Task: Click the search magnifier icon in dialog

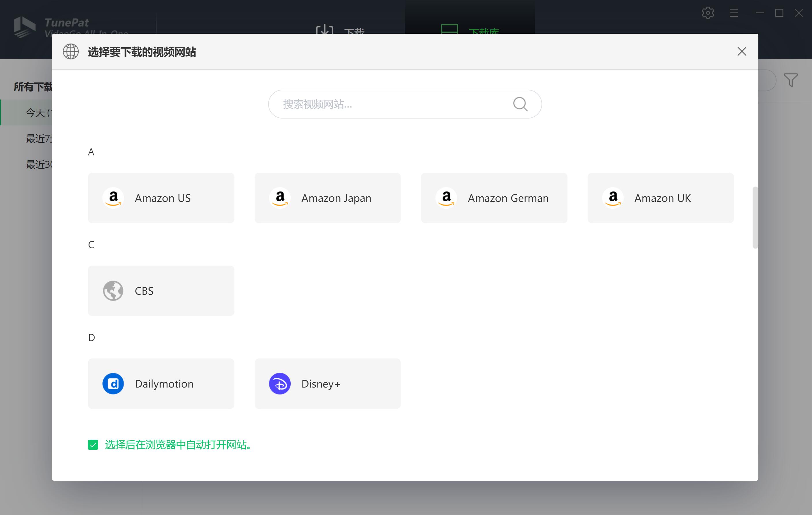Action: 520,104
